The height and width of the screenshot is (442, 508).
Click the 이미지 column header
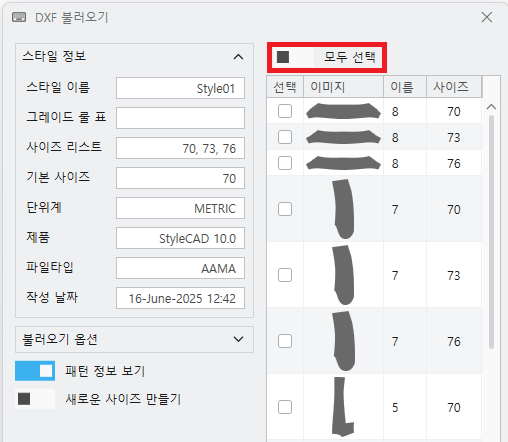coord(343,87)
